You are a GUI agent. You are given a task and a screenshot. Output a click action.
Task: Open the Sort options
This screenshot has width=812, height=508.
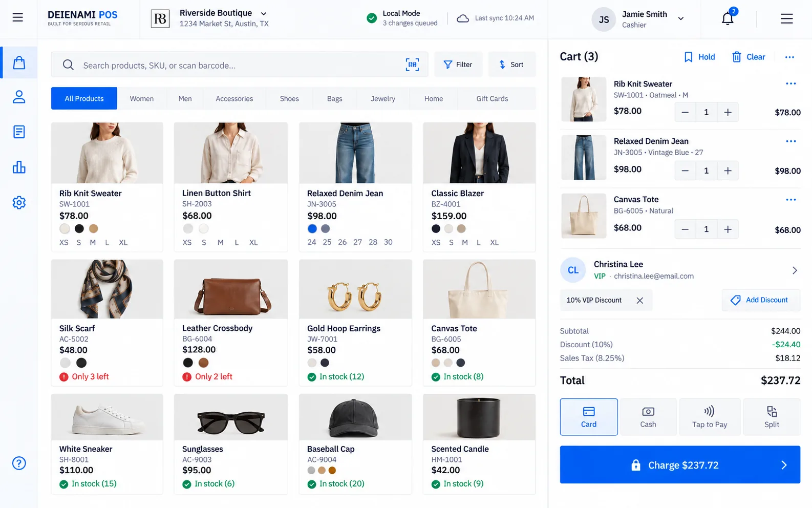[x=511, y=65]
